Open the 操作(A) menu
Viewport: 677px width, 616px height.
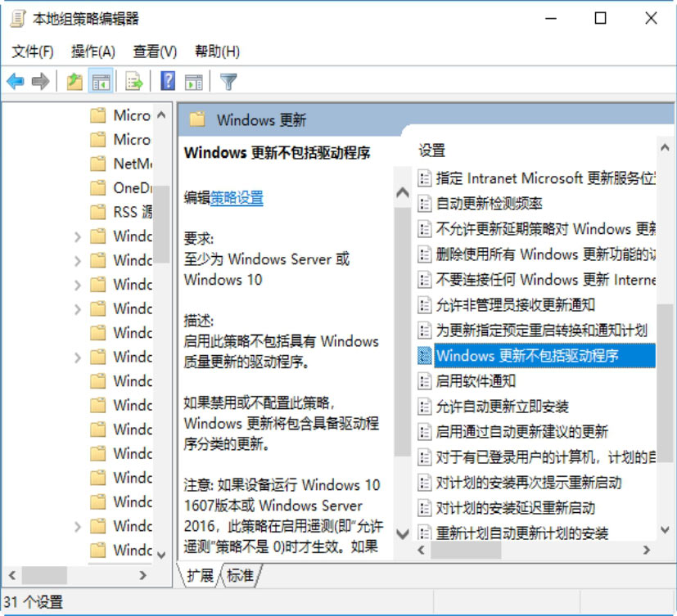[x=93, y=52]
